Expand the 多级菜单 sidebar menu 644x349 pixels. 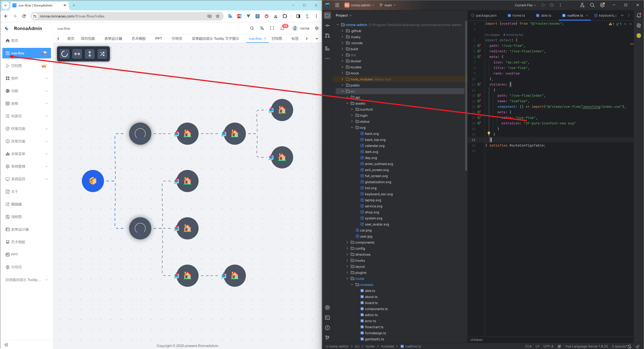[x=26, y=154]
